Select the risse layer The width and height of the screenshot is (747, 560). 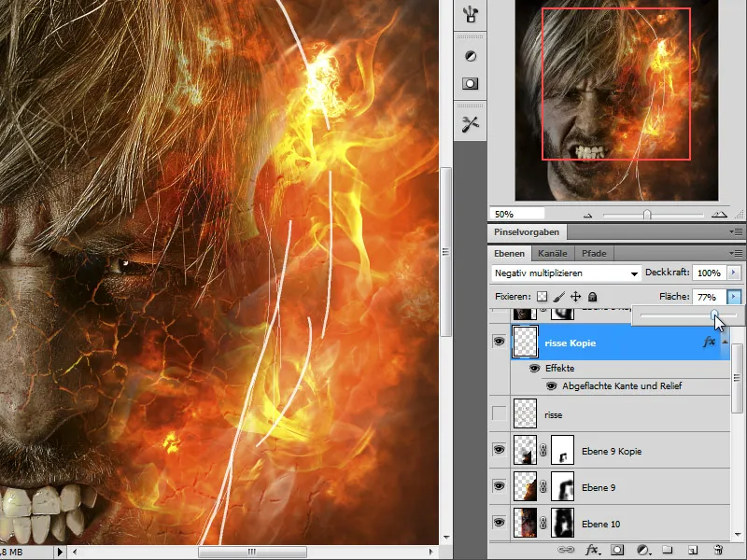coord(620,413)
